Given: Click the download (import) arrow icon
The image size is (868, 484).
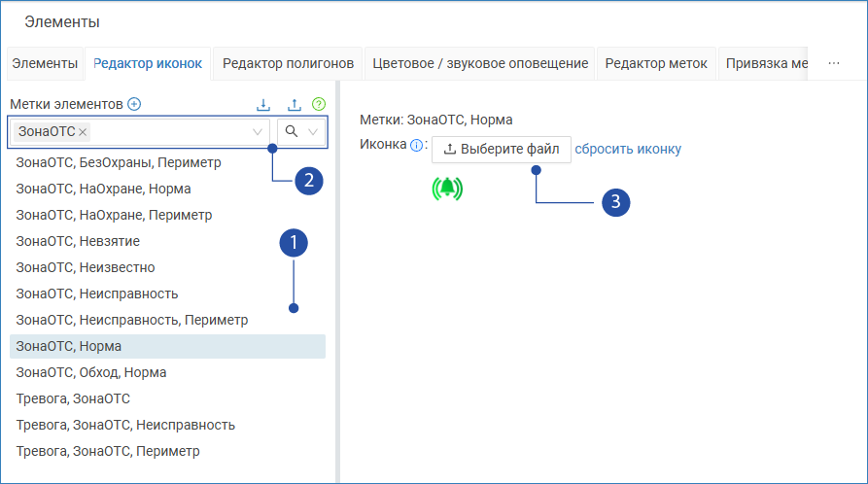Looking at the screenshot, I should coord(263,104).
